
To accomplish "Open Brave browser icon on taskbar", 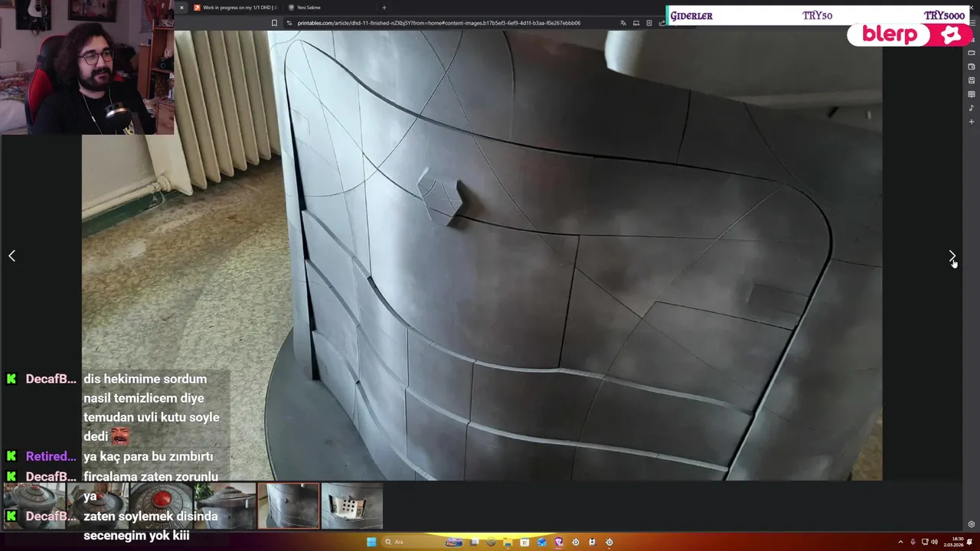I will tap(558, 542).
